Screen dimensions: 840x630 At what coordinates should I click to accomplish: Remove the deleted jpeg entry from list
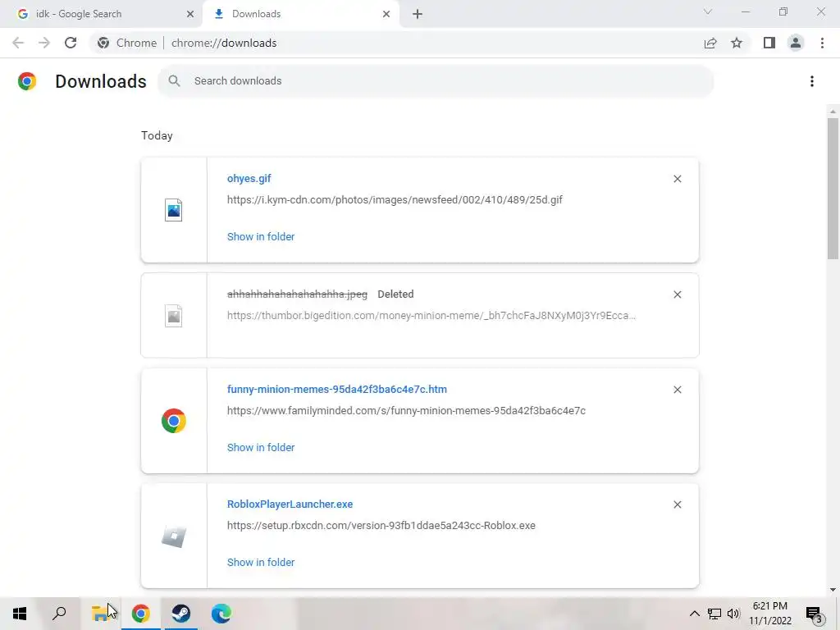coord(677,294)
